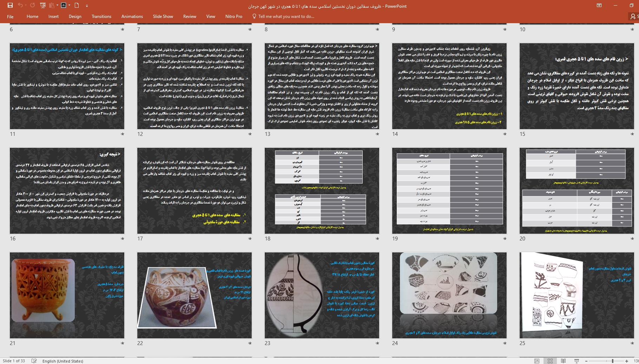Viewport: 639px width, 364px height.
Task: Click the zoom in plus icon
Action: pyautogui.click(x=627, y=361)
